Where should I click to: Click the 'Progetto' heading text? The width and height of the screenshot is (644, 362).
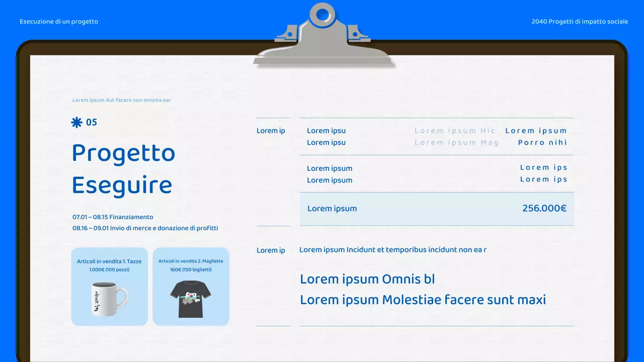pyautogui.click(x=123, y=153)
